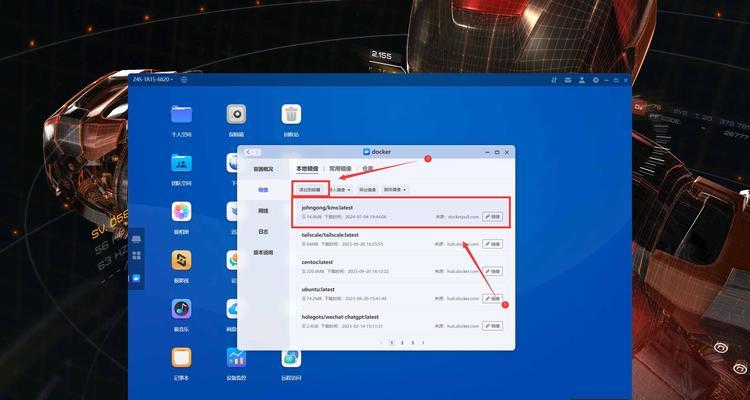
Task: Open the user account icon in top bar
Action: (582, 80)
